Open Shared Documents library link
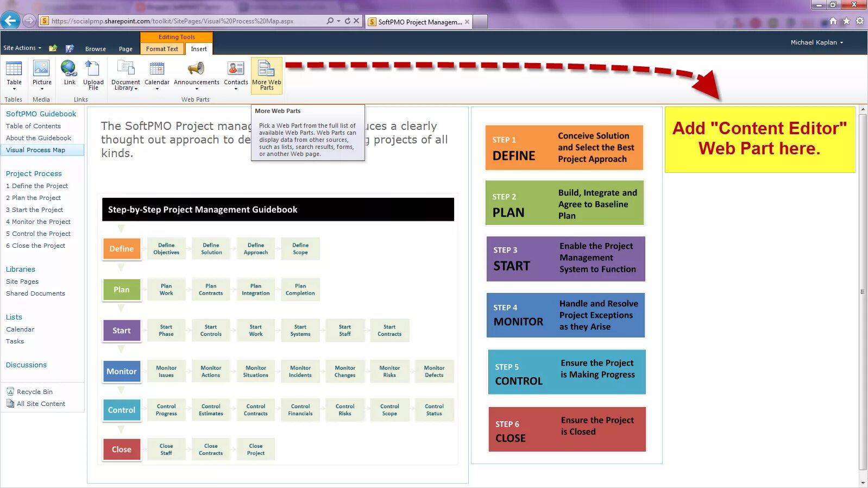 tap(35, 293)
